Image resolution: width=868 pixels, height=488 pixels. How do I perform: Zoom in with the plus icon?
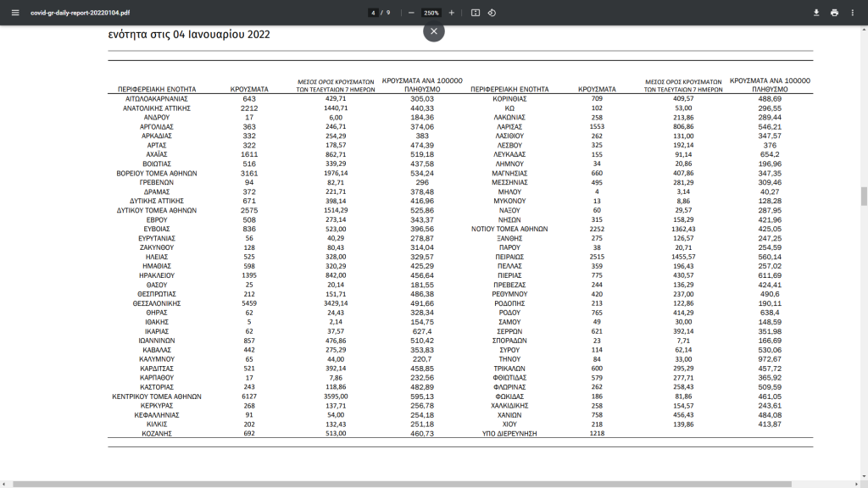pos(451,13)
